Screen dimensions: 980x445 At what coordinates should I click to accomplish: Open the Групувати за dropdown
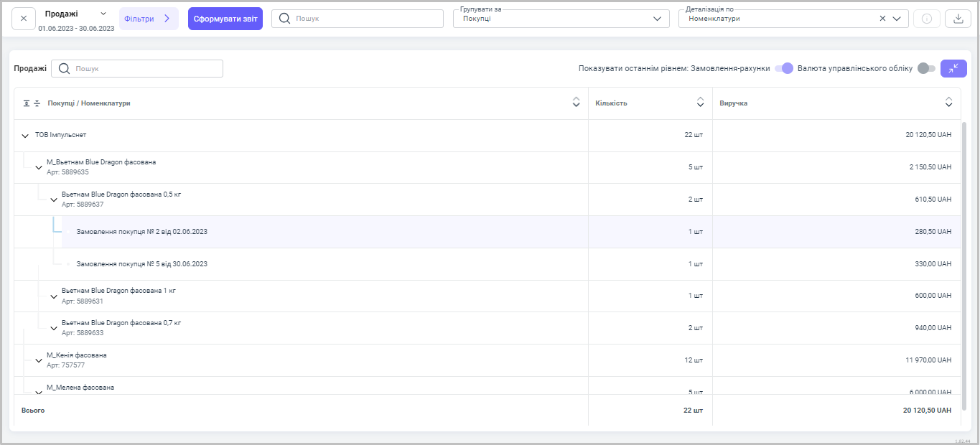pos(656,19)
